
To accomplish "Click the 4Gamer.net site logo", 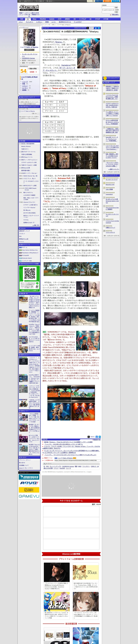I will pos(29,8).
